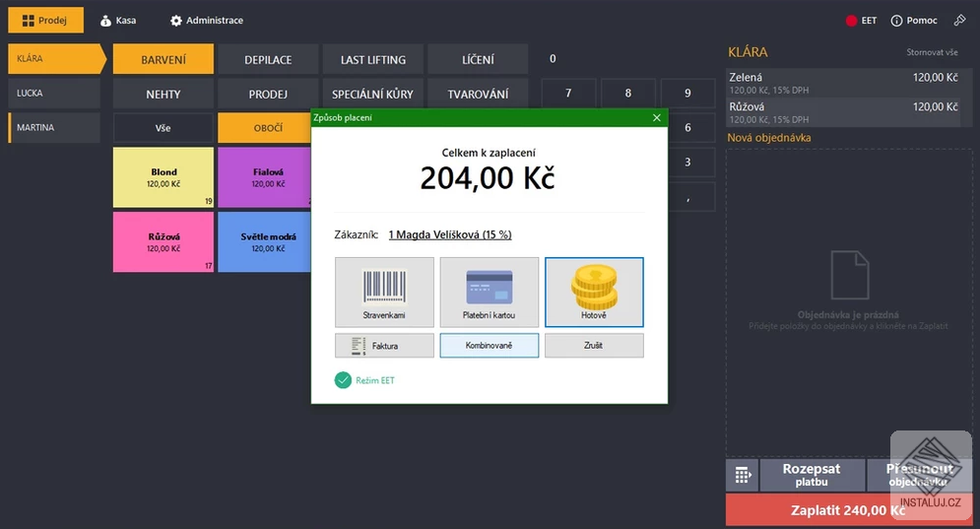
Task: Filter by OBOČÍ subcategory
Action: click(x=265, y=128)
